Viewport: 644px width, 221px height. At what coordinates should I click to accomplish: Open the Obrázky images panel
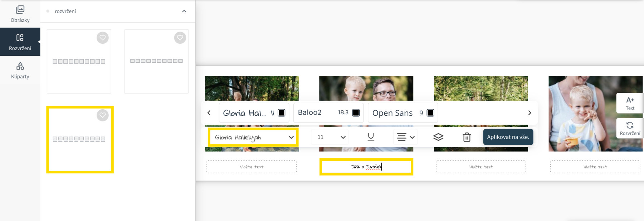tap(20, 14)
